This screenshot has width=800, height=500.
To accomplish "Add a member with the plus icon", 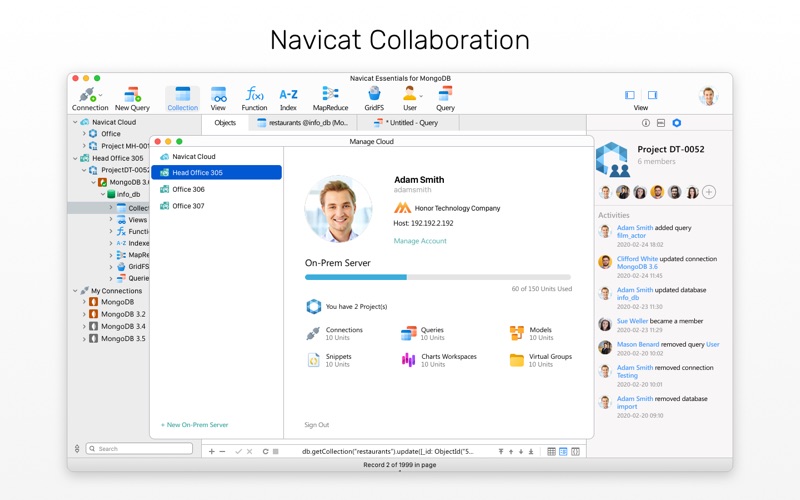I will click(709, 192).
